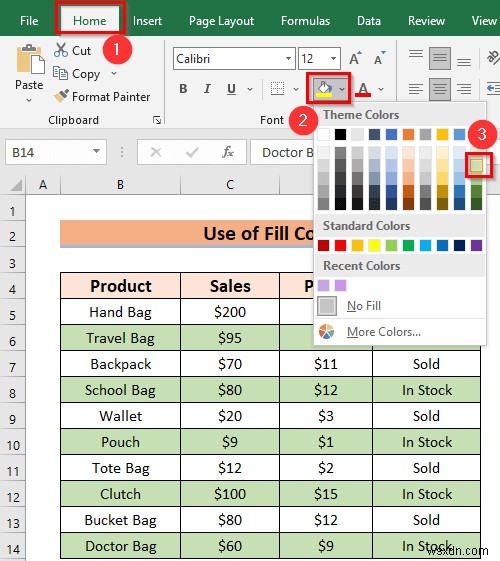Switch to the Home tab

[89, 21]
